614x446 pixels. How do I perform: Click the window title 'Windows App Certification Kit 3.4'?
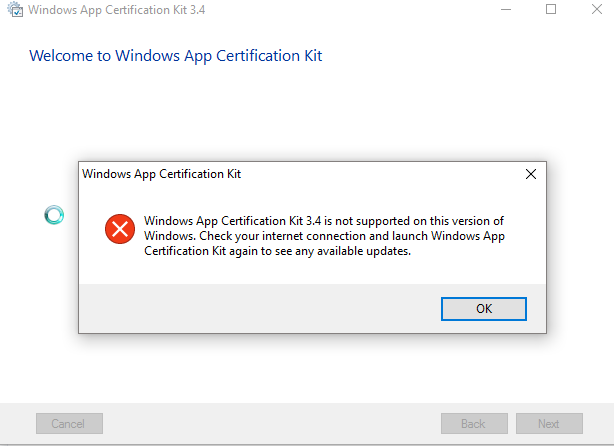click(117, 10)
